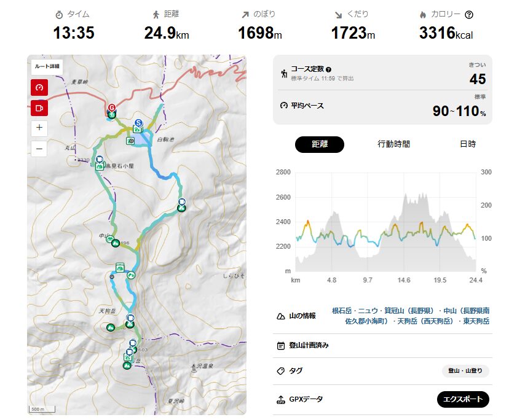The height and width of the screenshot is (420, 509).
Task: Click the elevation graph peak near 14.6 km
Action: click(406, 198)
